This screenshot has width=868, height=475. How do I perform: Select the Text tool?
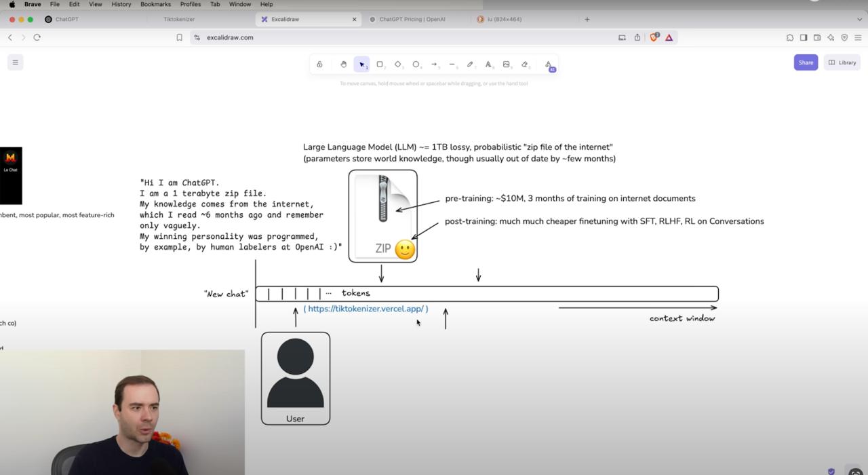(488, 64)
